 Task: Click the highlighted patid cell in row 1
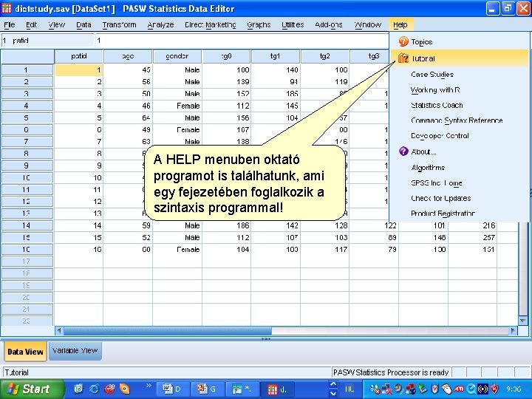point(79,70)
